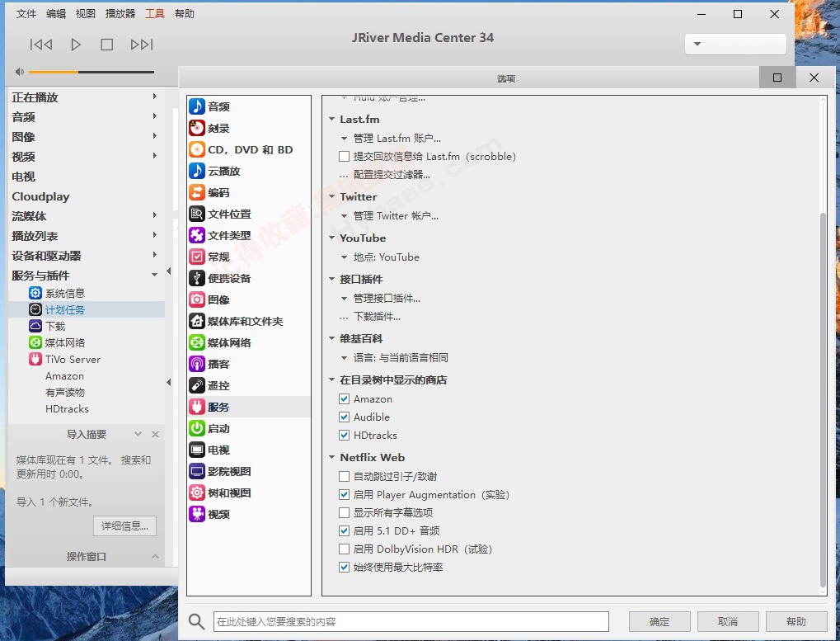840x641 pixels.
Task: Click the 下载 cloud icon in sidebar
Action: click(x=35, y=327)
